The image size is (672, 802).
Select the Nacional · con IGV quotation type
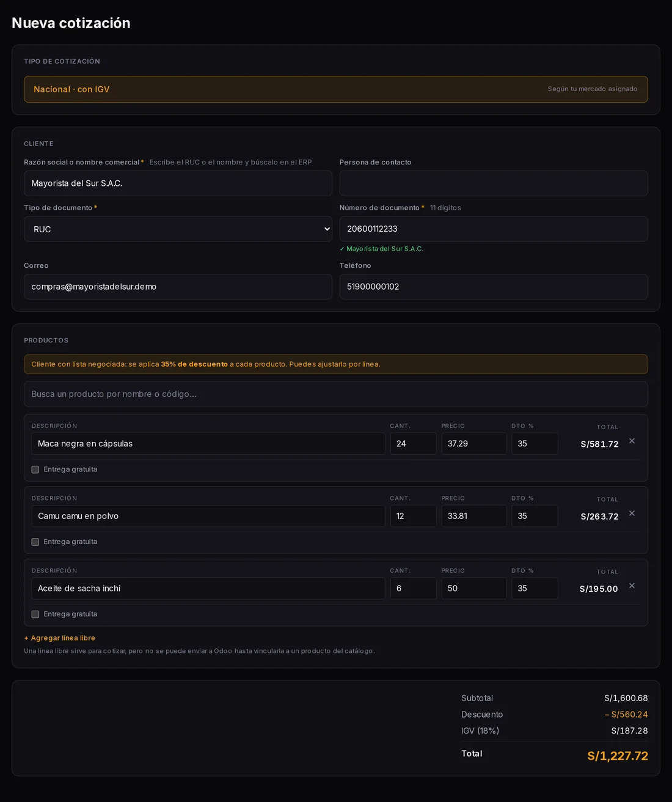pos(336,89)
